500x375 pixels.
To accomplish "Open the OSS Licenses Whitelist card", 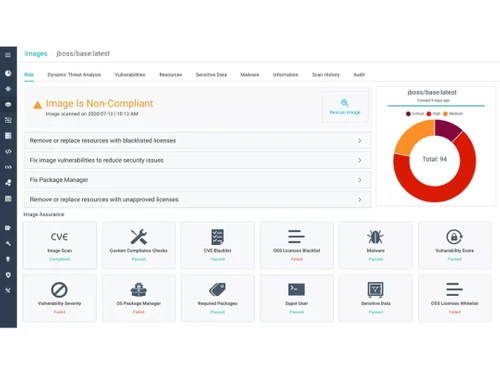I will (x=455, y=298).
